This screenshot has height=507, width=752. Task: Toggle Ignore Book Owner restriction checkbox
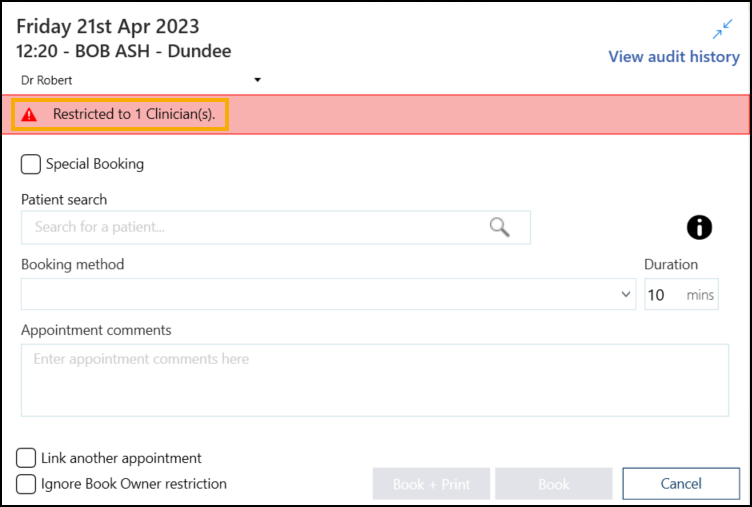click(28, 484)
